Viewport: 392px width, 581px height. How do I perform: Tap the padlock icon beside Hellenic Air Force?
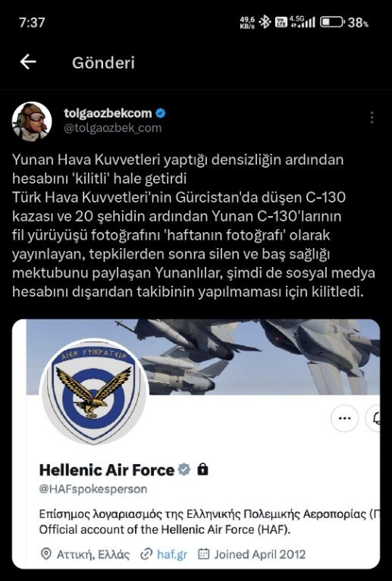pos(202,470)
